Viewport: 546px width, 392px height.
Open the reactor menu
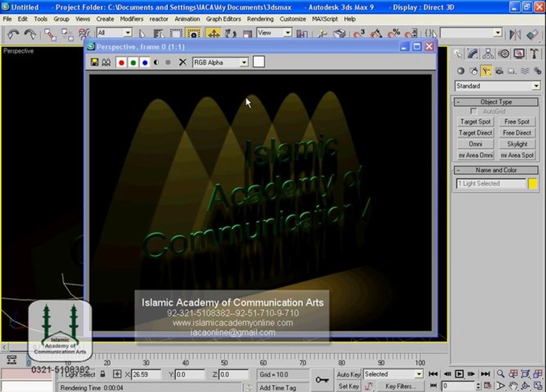159,19
